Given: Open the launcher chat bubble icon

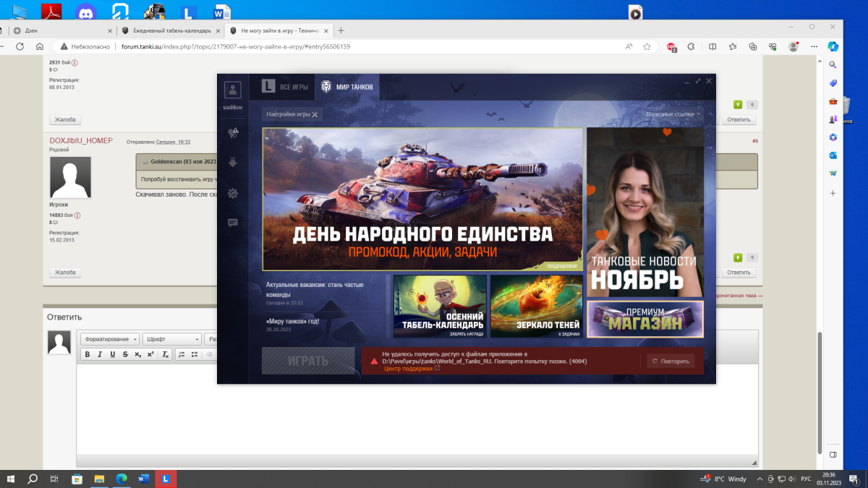Looking at the screenshot, I should click(233, 223).
